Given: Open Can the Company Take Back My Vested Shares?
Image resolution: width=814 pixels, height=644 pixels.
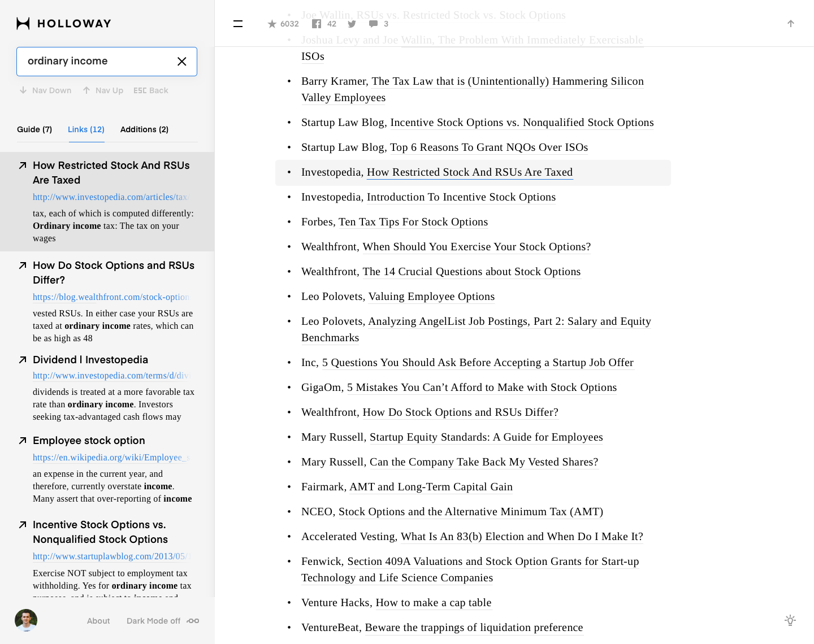Looking at the screenshot, I should coord(484,462).
